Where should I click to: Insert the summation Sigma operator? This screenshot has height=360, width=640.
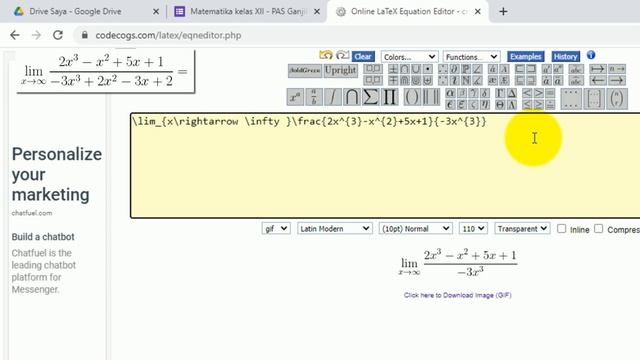[370, 97]
